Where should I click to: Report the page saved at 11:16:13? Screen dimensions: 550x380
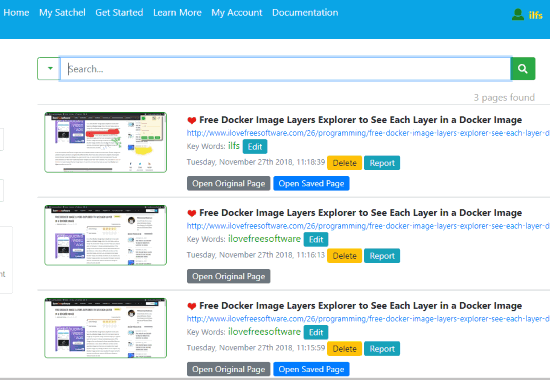pos(382,256)
